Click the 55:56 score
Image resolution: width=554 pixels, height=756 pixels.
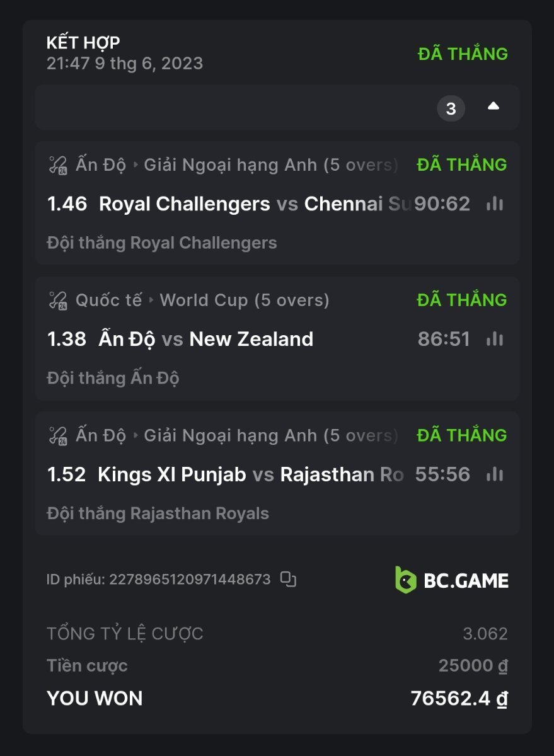click(442, 474)
